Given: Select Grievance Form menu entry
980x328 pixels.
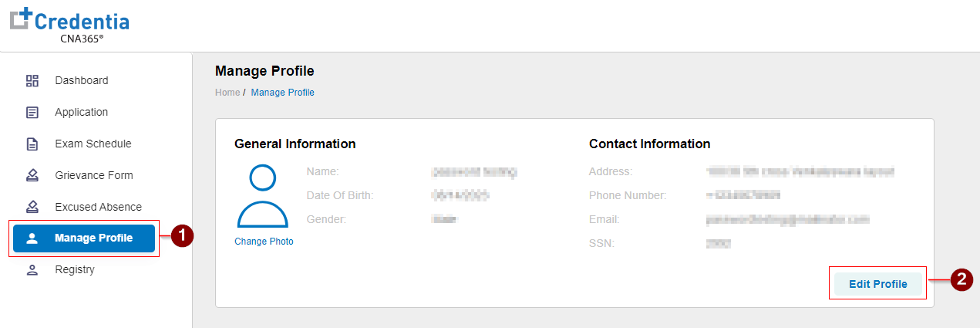Looking at the screenshot, I should [94, 175].
